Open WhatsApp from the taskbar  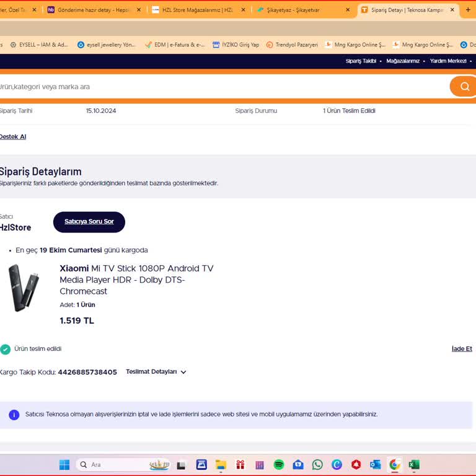pos(317,464)
